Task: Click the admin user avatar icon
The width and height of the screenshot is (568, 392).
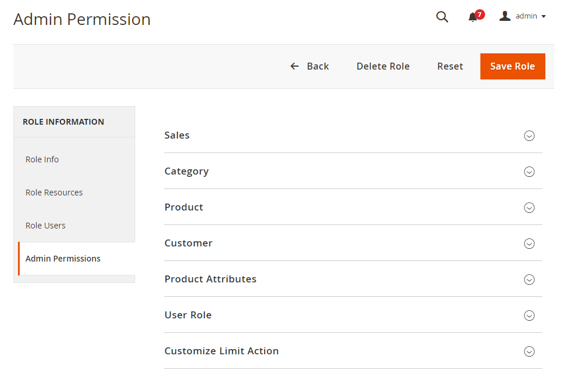Action: coord(505,16)
